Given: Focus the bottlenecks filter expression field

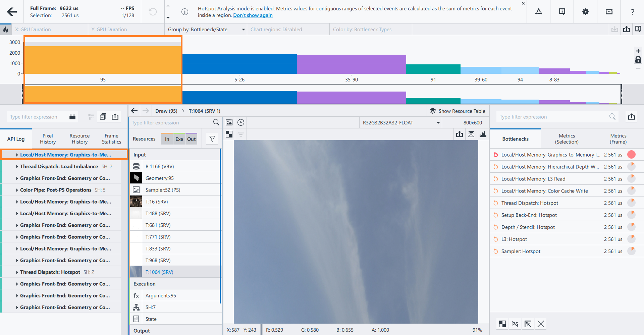Looking at the screenshot, I should tap(552, 117).
